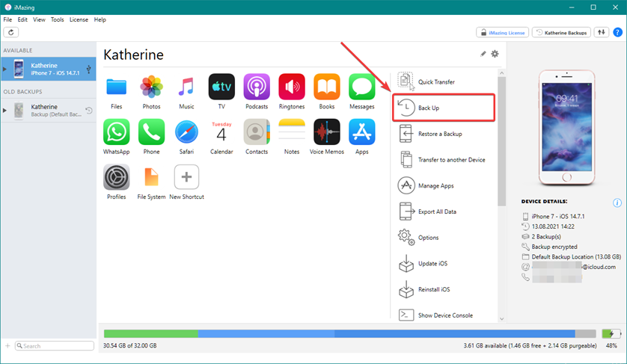Screen dimensions: 627x364
Task: Click the iPhone preview image
Action: 566,127
